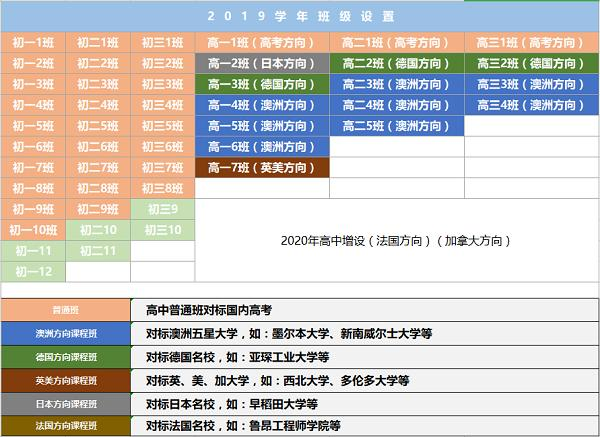Select the green 德国方向课程班 legend label

[65, 357]
